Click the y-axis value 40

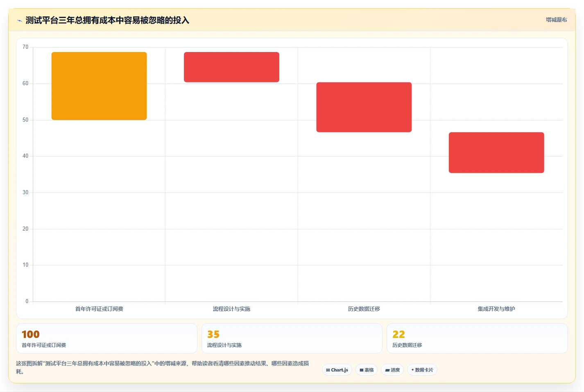click(25, 156)
